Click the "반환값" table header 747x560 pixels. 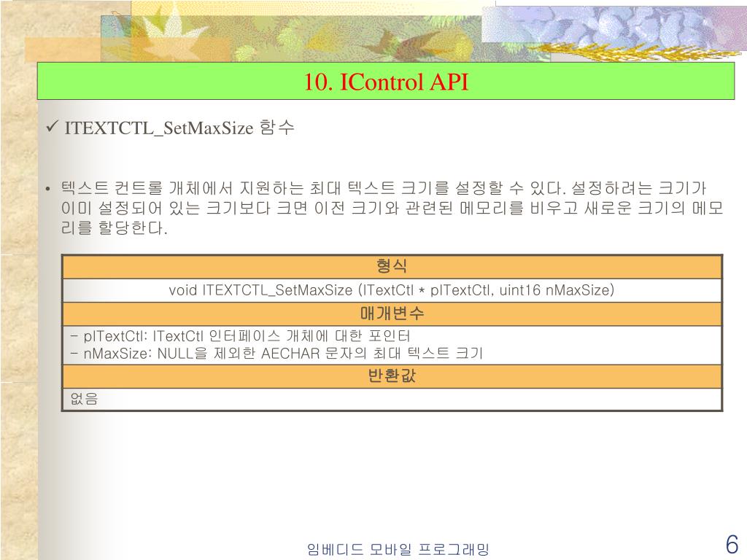click(x=392, y=376)
